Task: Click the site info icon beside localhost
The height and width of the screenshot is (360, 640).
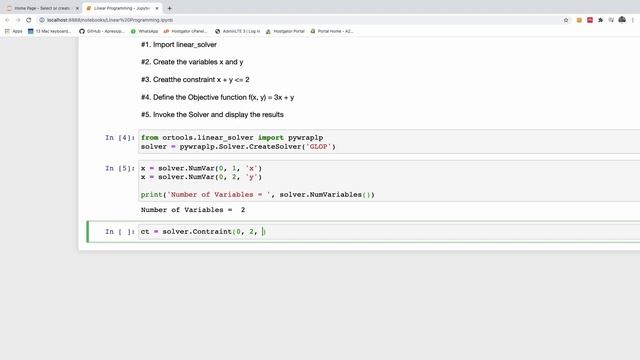Action: 42,20
